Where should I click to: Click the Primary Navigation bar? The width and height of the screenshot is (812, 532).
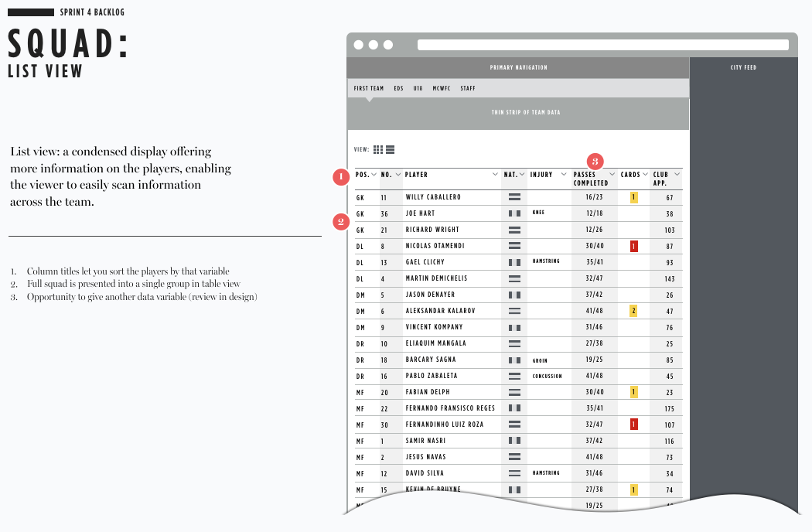(518, 67)
